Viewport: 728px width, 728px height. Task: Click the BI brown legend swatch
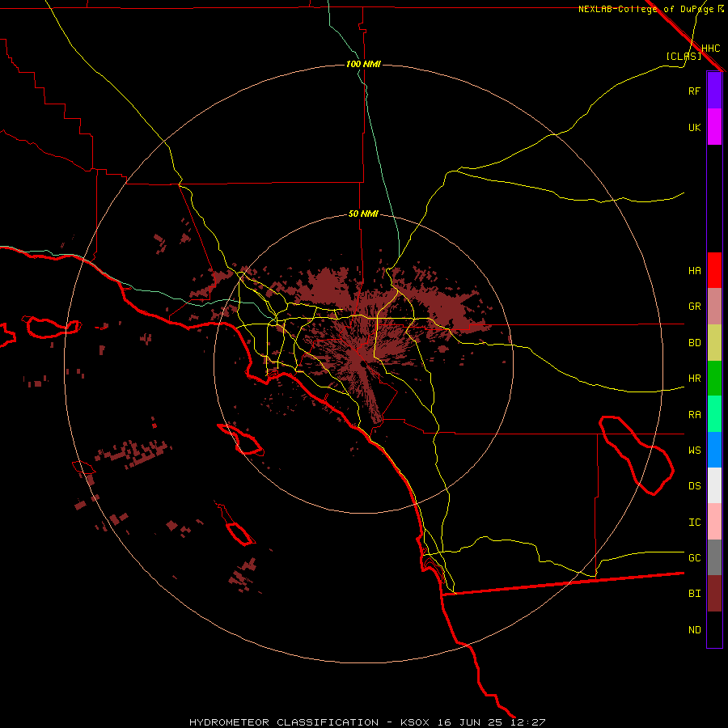pyautogui.click(x=714, y=594)
